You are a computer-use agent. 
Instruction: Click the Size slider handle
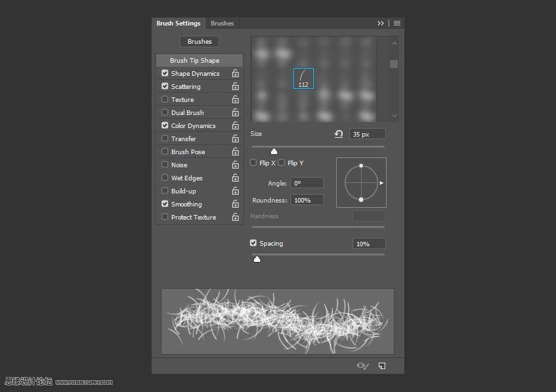(x=274, y=151)
